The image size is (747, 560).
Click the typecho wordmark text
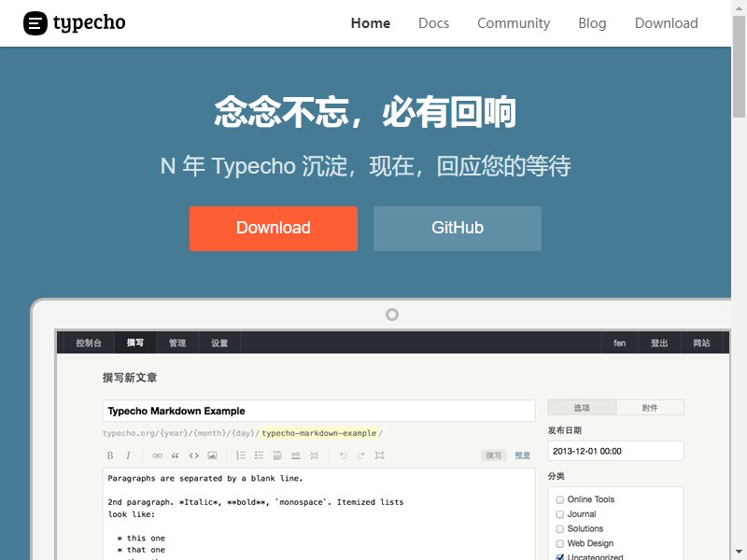(89, 23)
